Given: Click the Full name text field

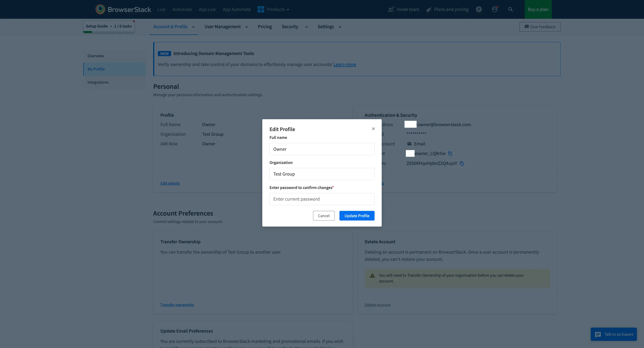Looking at the screenshot, I should 322,149.
